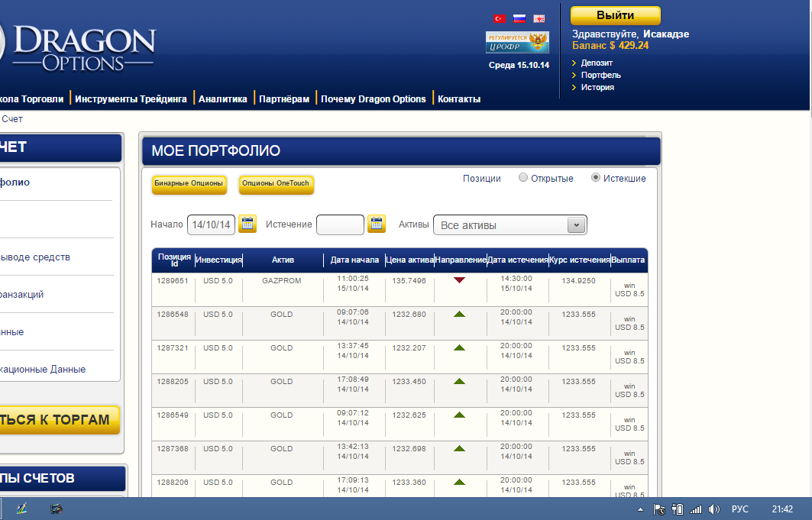Viewport: 812px width, 520px height.
Task: Click position id 1288206
Action: pos(173,483)
